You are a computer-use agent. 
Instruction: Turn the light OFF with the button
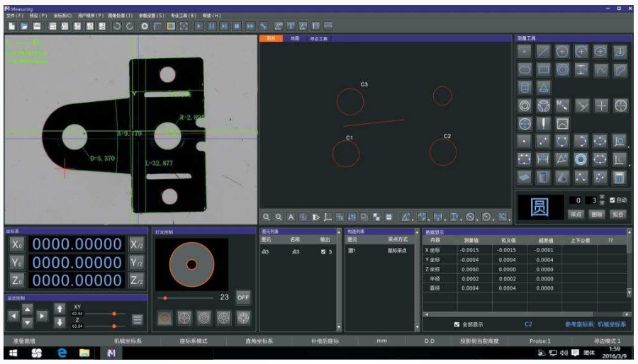click(x=243, y=297)
